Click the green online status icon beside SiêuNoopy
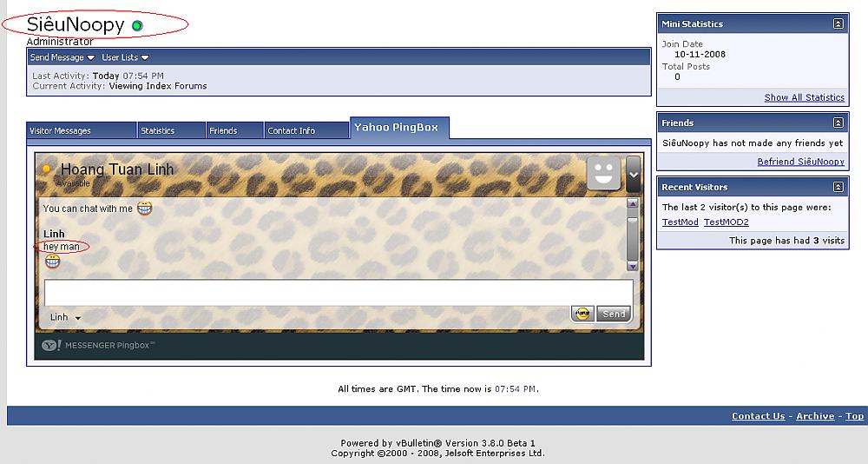Viewport: 868px width, 464px height. 136,26
